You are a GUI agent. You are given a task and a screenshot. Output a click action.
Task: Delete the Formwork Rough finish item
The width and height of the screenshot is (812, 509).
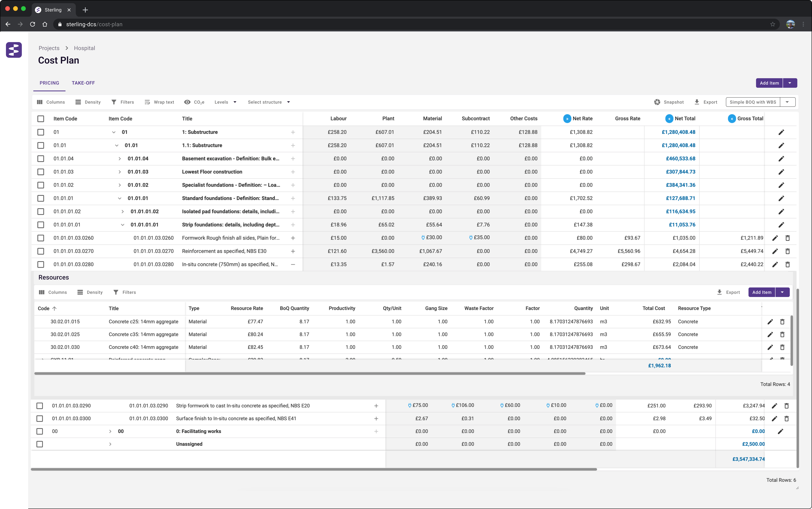coord(787,238)
